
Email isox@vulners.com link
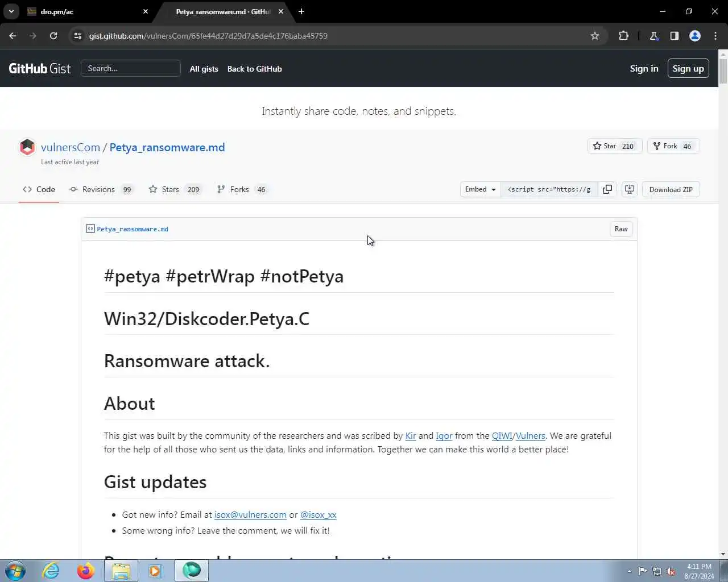point(250,515)
